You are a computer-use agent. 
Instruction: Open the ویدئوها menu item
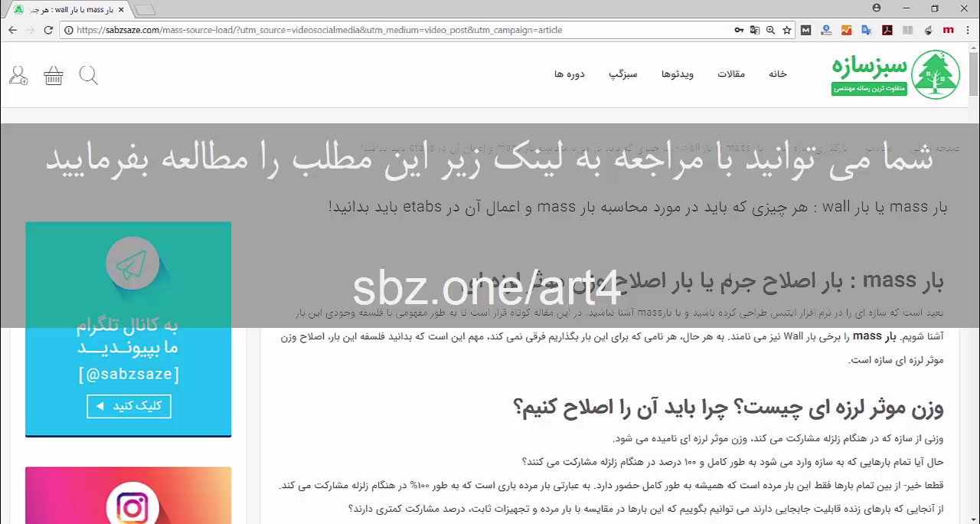click(x=678, y=74)
